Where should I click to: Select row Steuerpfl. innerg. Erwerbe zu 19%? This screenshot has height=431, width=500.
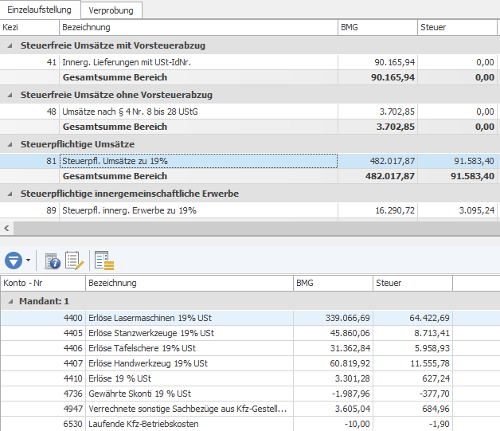(x=249, y=211)
